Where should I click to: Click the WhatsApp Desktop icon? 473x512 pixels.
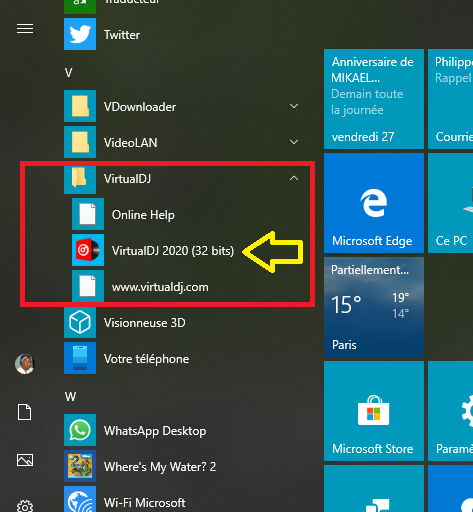[80, 430]
